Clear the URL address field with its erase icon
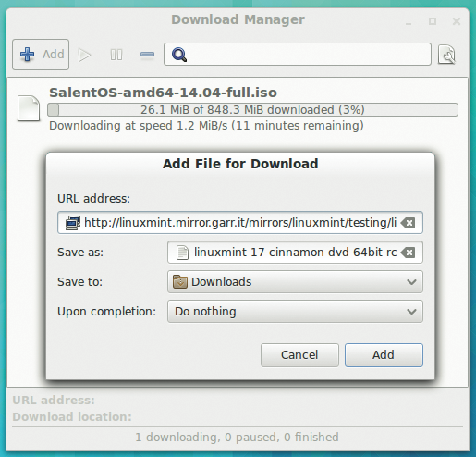 [x=409, y=223]
